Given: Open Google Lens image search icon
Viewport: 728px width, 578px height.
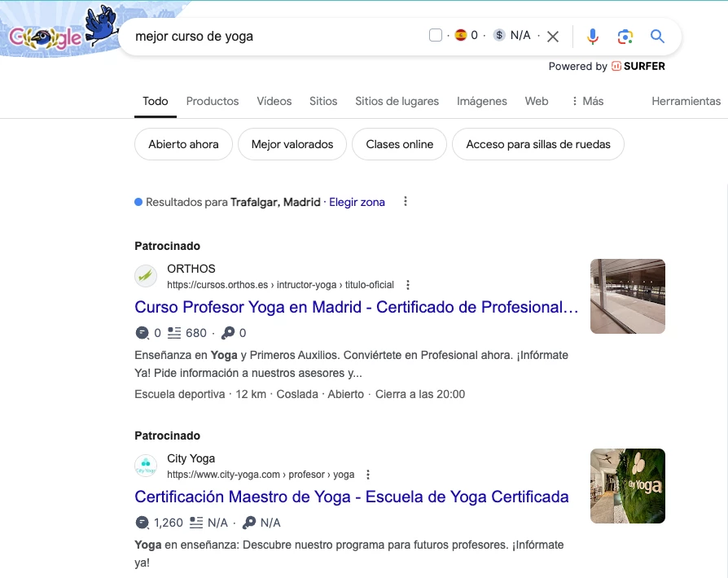Looking at the screenshot, I should click(x=625, y=36).
